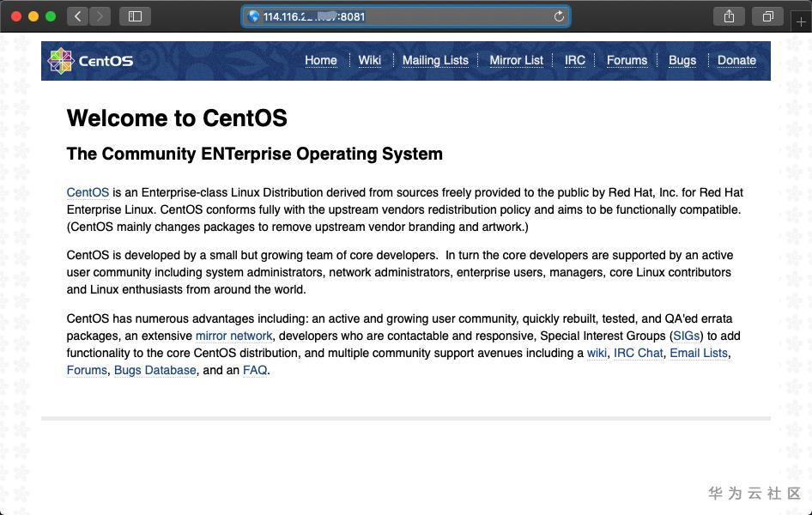Click The Community ENTerprise Operating System subheading
Screen dimensions: 812x515
tap(255, 154)
